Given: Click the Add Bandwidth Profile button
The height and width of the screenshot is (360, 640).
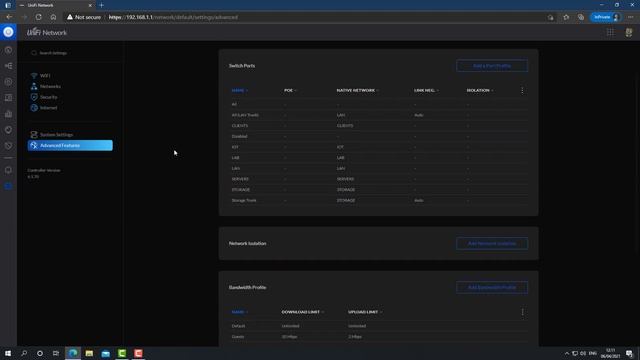Looking at the screenshot, I should click(x=492, y=288).
